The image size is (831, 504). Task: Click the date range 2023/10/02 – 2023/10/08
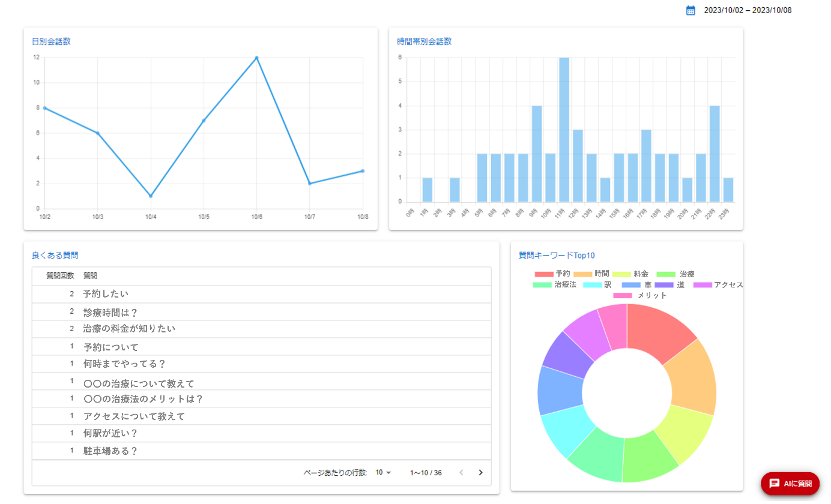click(x=748, y=10)
